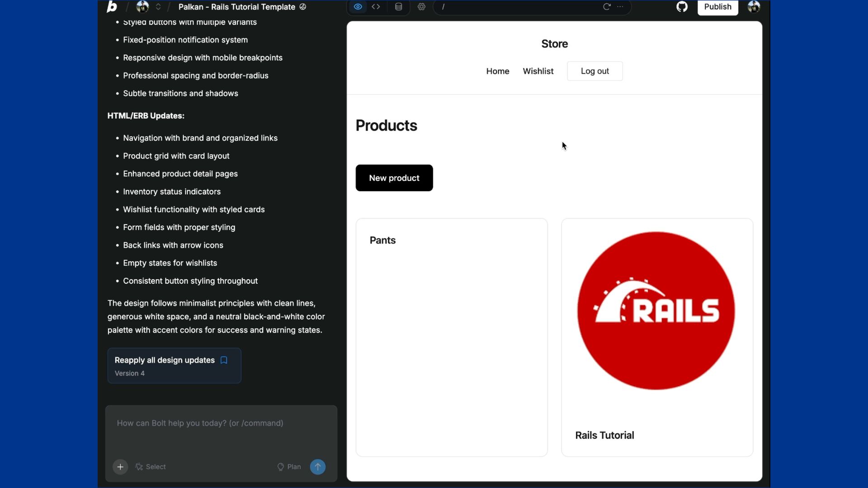Bookmark the Reapply all design updates version
The height and width of the screenshot is (488, 868).
(224, 360)
